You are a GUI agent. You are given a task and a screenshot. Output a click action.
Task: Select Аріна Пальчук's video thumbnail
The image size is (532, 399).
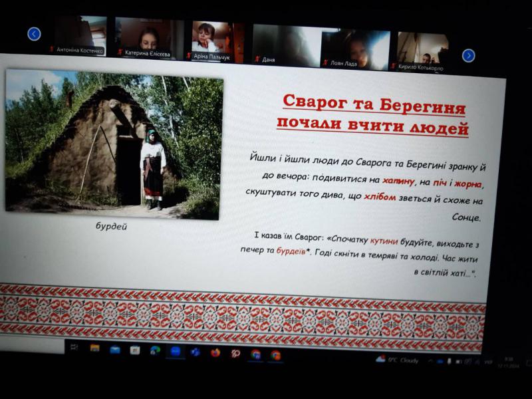tap(217, 42)
